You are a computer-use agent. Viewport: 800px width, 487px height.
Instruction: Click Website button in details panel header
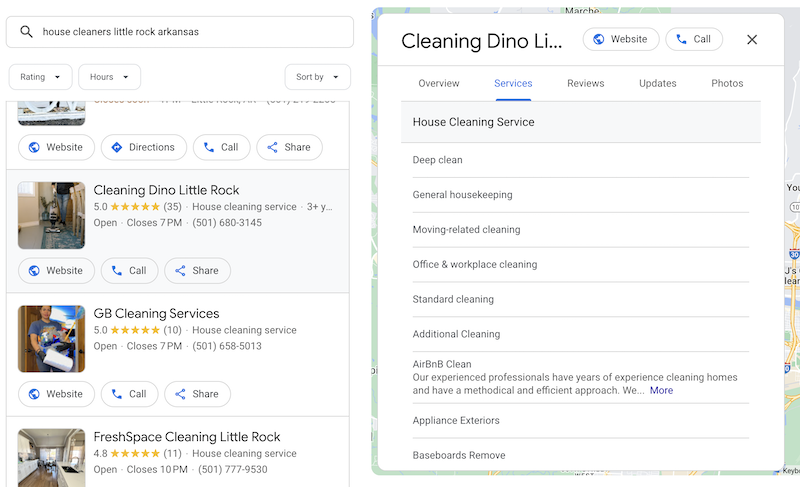point(621,40)
